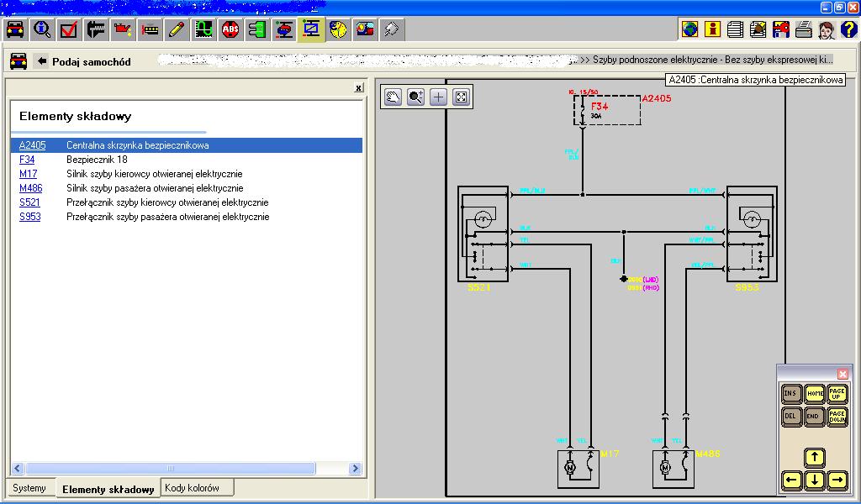Close the Elementy składowy side panel
The image size is (861, 504).
pyautogui.click(x=359, y=87)
